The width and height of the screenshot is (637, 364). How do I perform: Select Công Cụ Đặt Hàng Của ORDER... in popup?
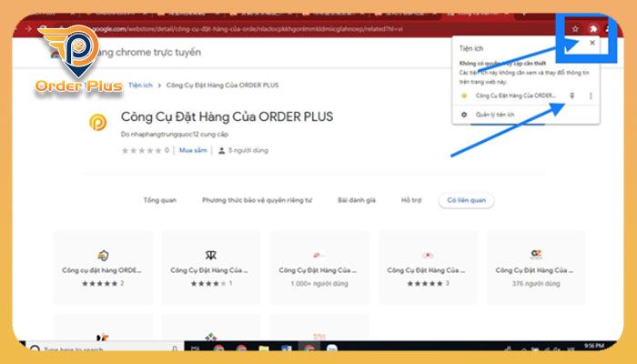pyautogui.click(x=516, y=96)
